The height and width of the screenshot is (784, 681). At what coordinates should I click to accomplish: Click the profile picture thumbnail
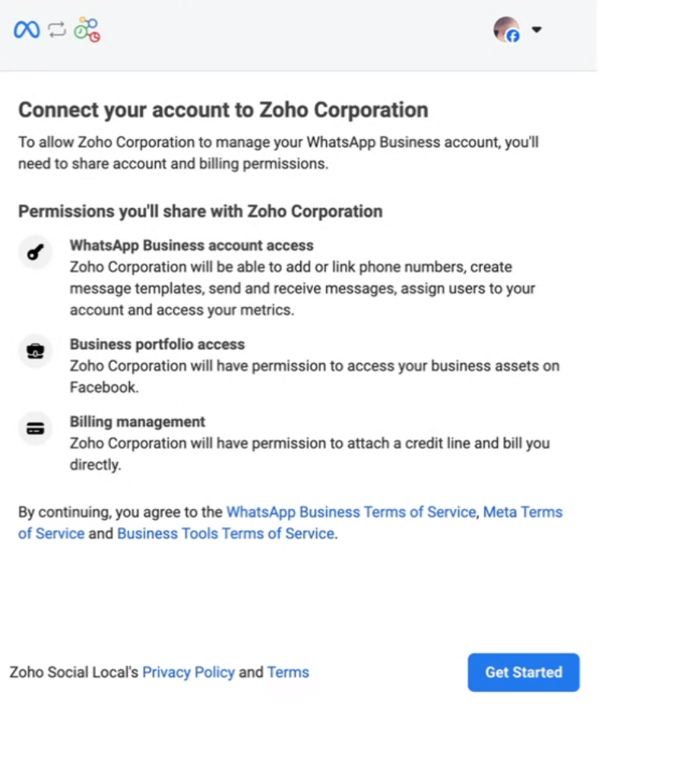tap(505, 30)
